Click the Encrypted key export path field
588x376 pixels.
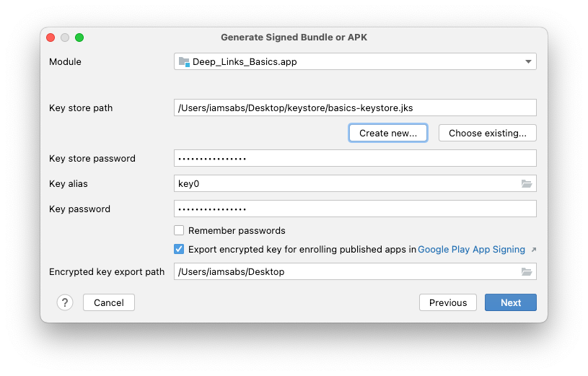346,272
